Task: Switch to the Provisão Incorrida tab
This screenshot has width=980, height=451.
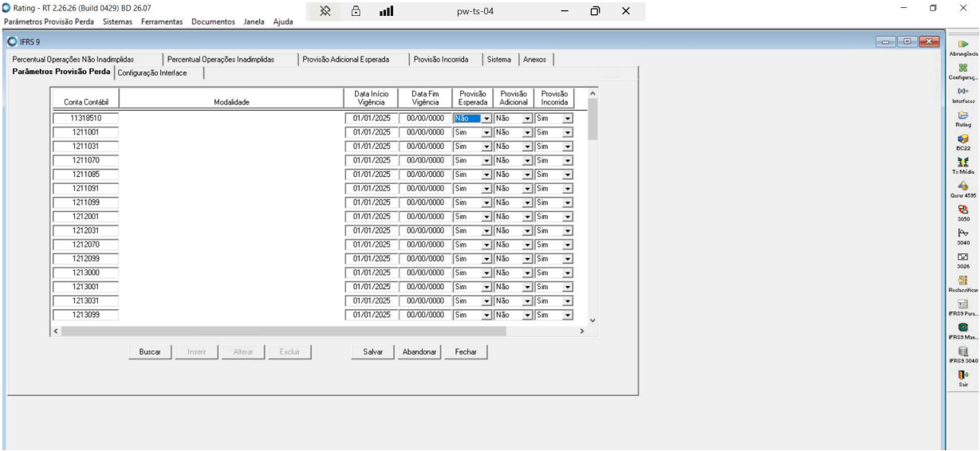Action: 446,60
